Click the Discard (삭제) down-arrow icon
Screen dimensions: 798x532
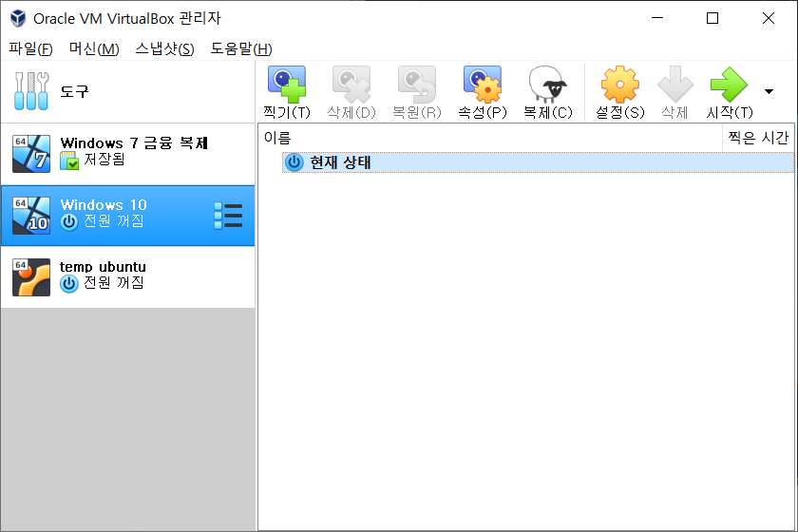tap(674, 85)
